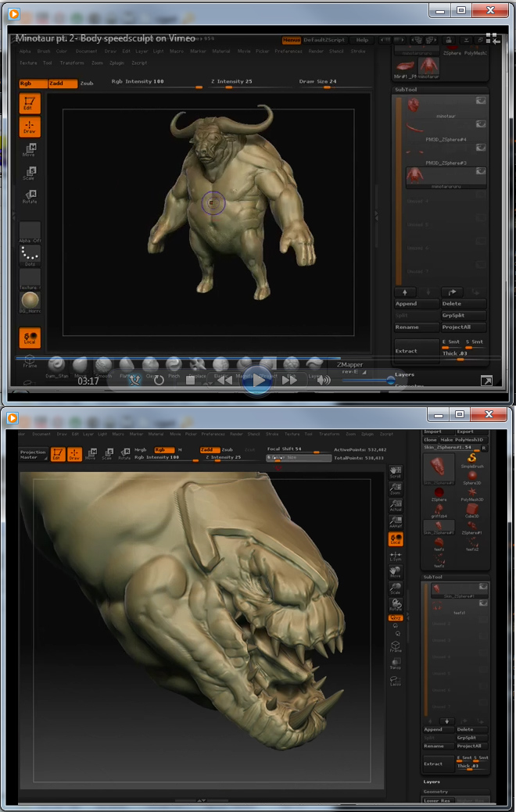
Task: Click the Rename button in the creature-head window
Action: click(439, 746)
